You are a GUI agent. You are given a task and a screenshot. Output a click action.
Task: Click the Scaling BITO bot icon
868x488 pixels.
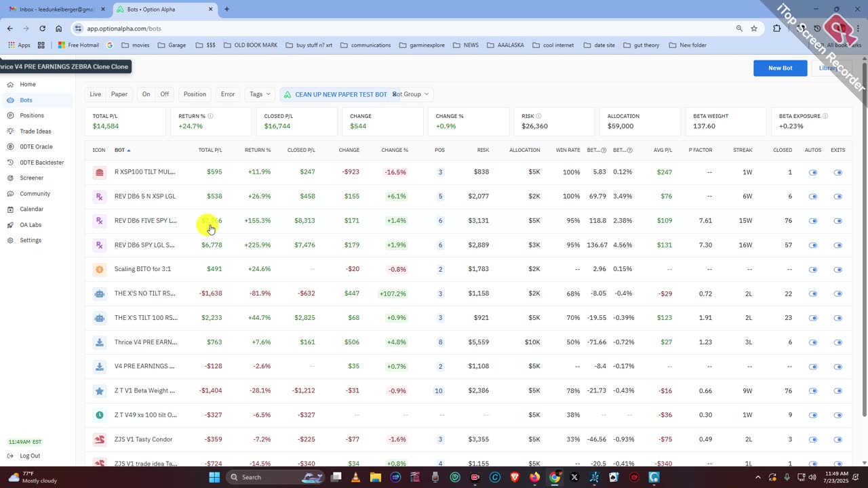click(x=100, y=269)
